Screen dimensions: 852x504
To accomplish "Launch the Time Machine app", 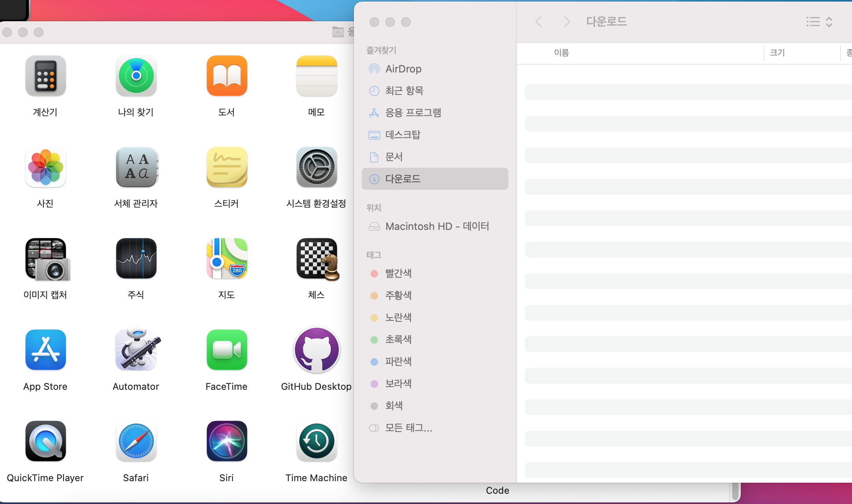I will [316, 441].
